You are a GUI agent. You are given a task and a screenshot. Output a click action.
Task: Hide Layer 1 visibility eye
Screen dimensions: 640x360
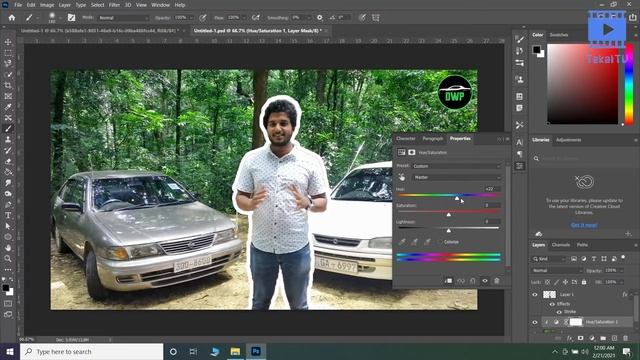(535, 294)
